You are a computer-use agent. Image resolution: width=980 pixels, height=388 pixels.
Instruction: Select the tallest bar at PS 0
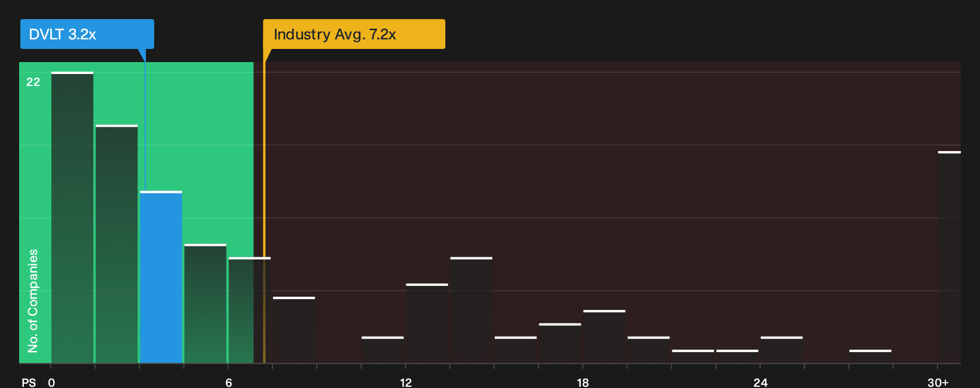pyautogui.click(x=72, y=217)
